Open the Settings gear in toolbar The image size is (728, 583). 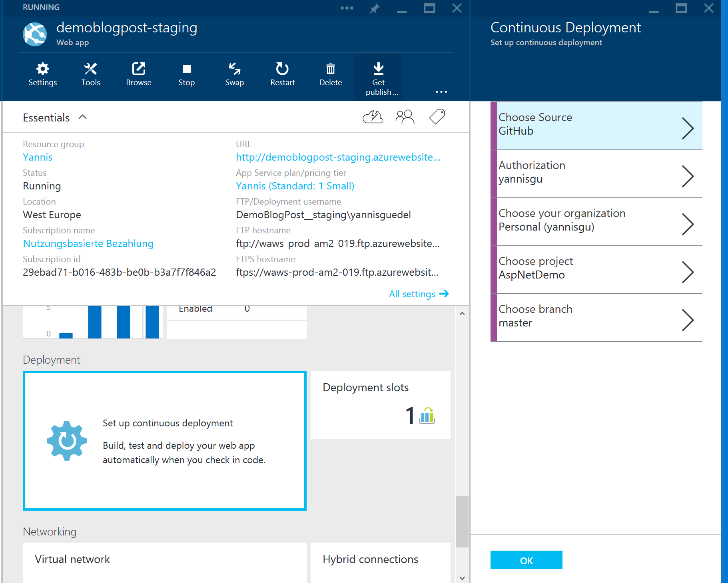pyautogui.click(x=42, y=74)
